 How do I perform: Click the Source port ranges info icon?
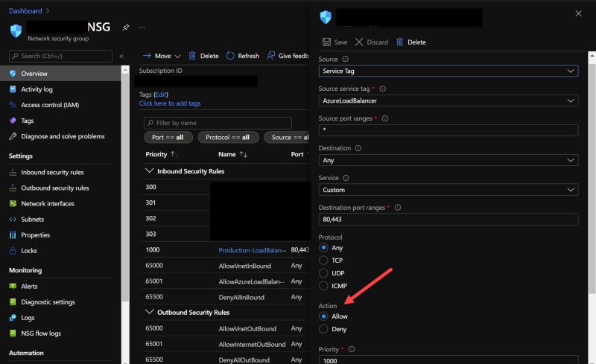click(385, 118)
